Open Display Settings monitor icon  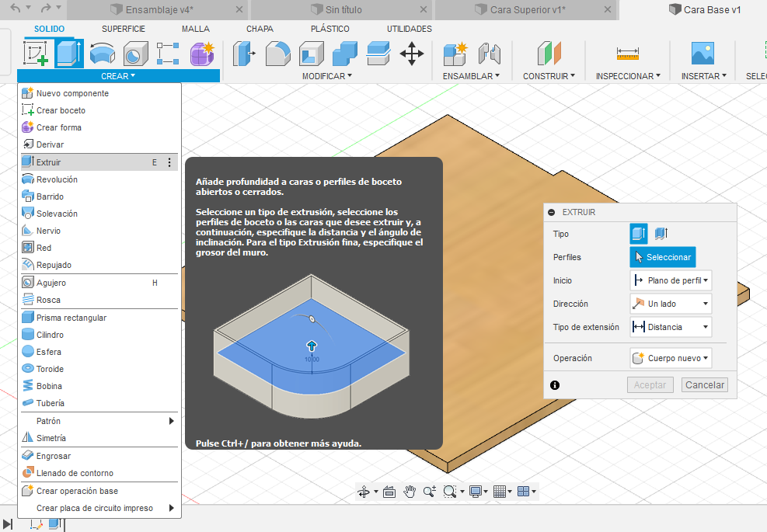[475, 492]
